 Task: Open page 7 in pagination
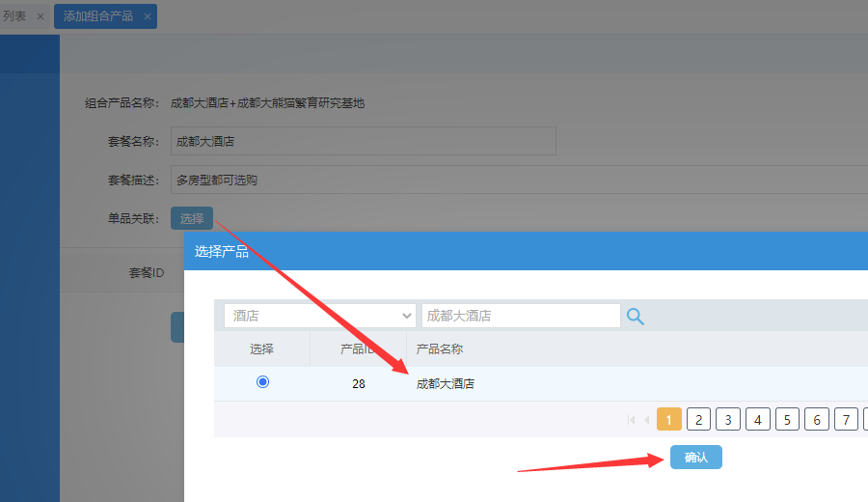846,419
